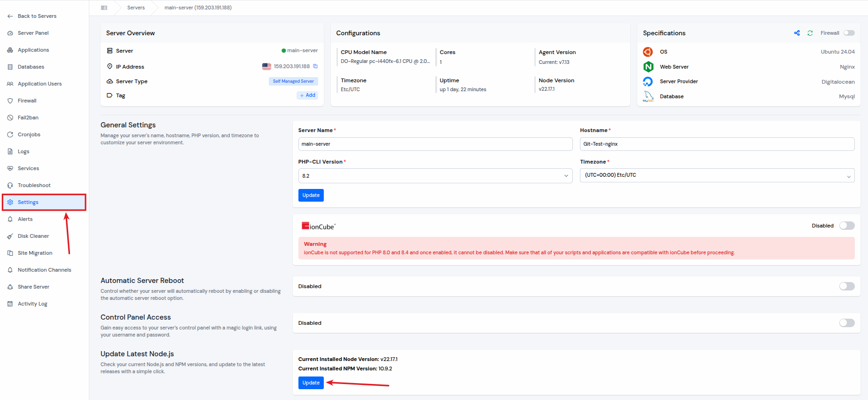
Task: Click the Ubuntu OS logo icon
Action: (648, 52)
